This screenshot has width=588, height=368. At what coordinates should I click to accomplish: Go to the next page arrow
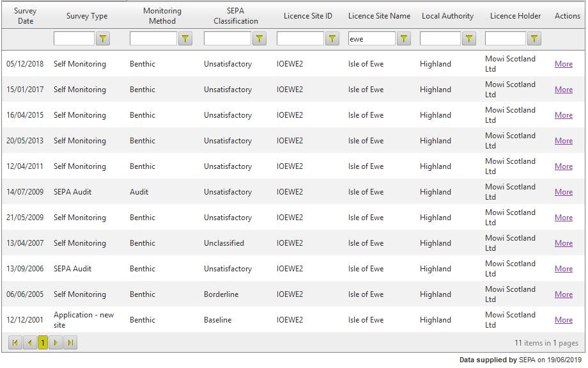pyautogui.click(x=56, y=343)
